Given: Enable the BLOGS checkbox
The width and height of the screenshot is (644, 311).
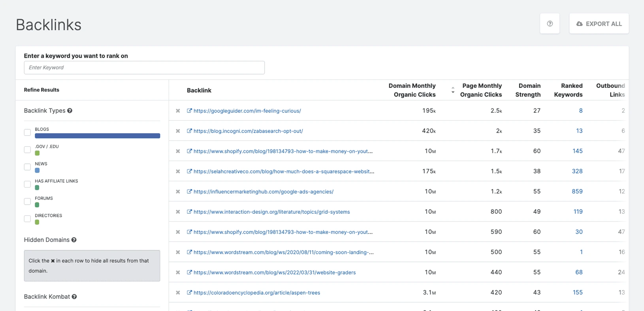Looking at the screenshot, I should click(x=27, y=133).
